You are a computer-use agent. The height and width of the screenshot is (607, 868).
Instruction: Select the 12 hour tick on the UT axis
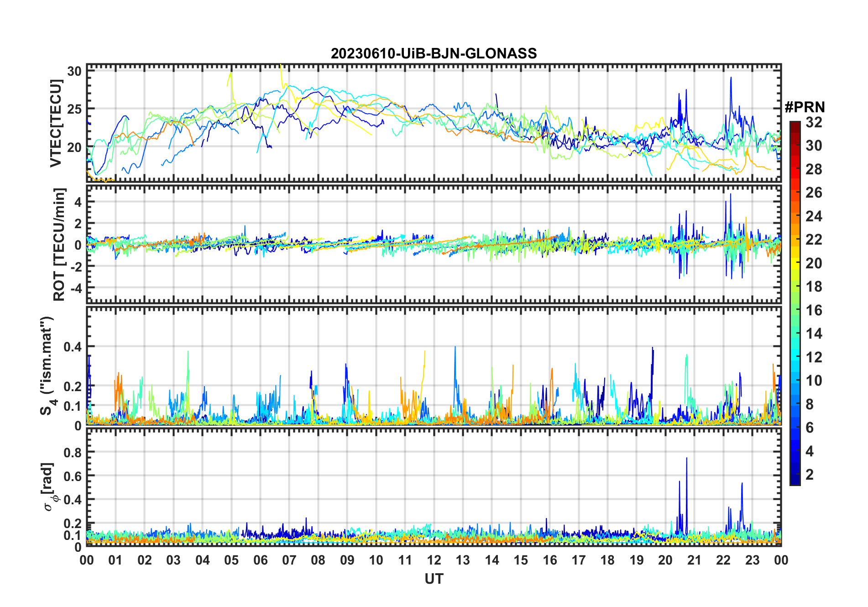434,560
